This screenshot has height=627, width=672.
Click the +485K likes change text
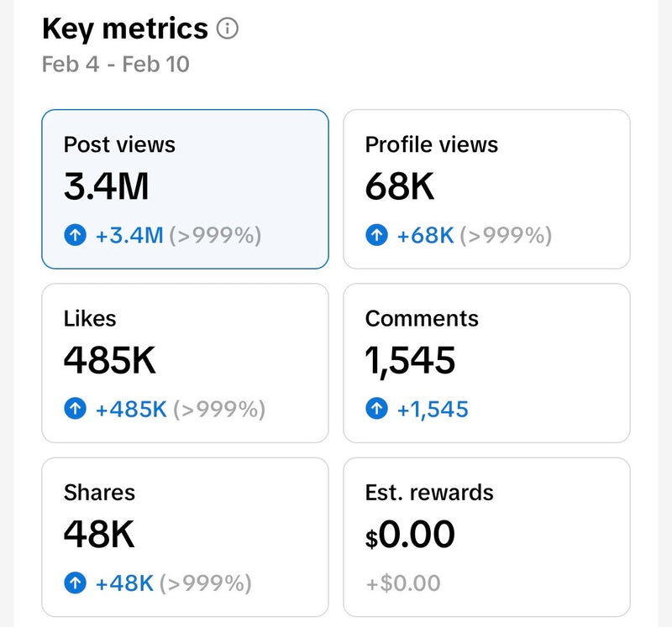[131, 410]
